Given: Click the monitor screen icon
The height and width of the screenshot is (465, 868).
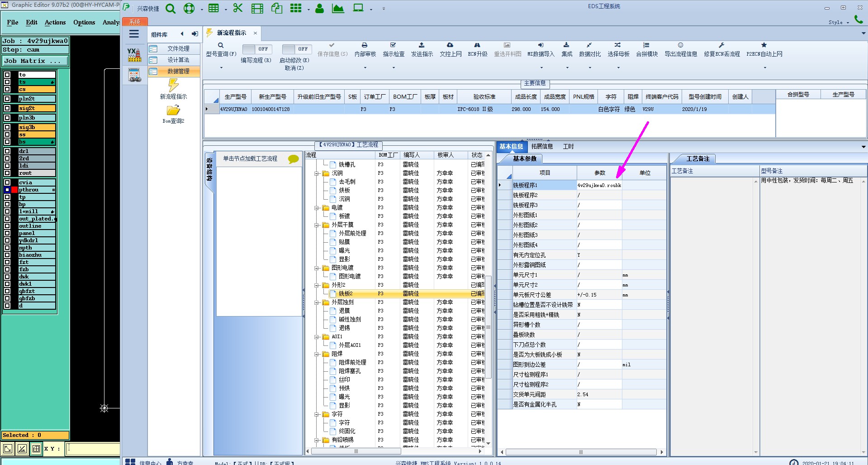Looking at the screenshot, I should [x=358, y=8].
